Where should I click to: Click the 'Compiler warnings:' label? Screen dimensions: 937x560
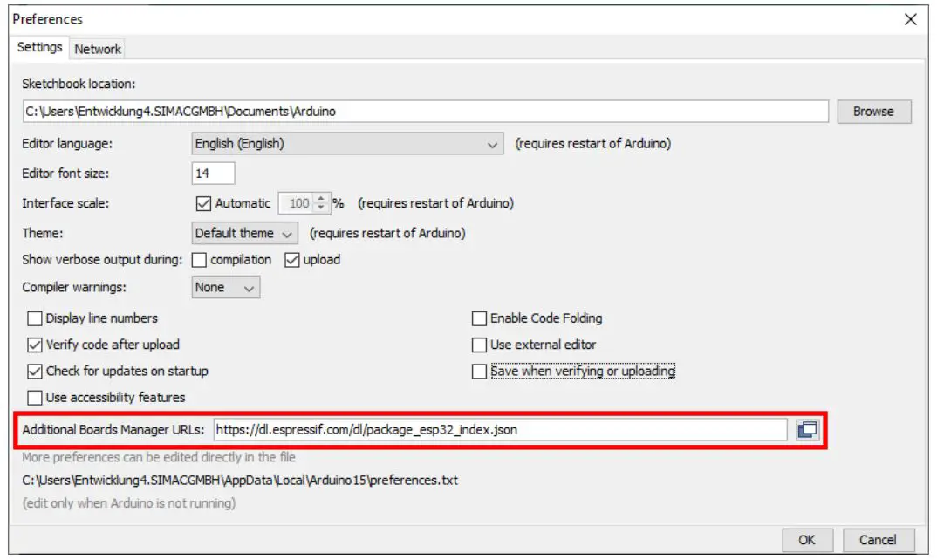[x=74, y=288]
